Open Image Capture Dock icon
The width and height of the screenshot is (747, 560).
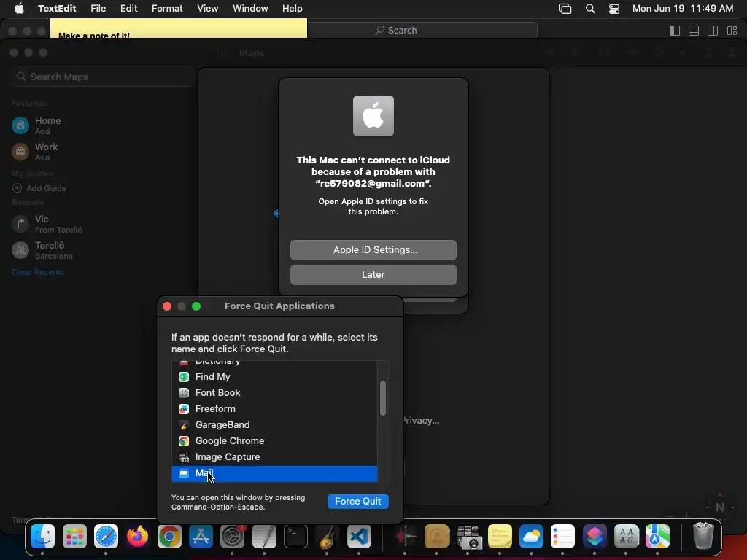(x=468, y=537)
